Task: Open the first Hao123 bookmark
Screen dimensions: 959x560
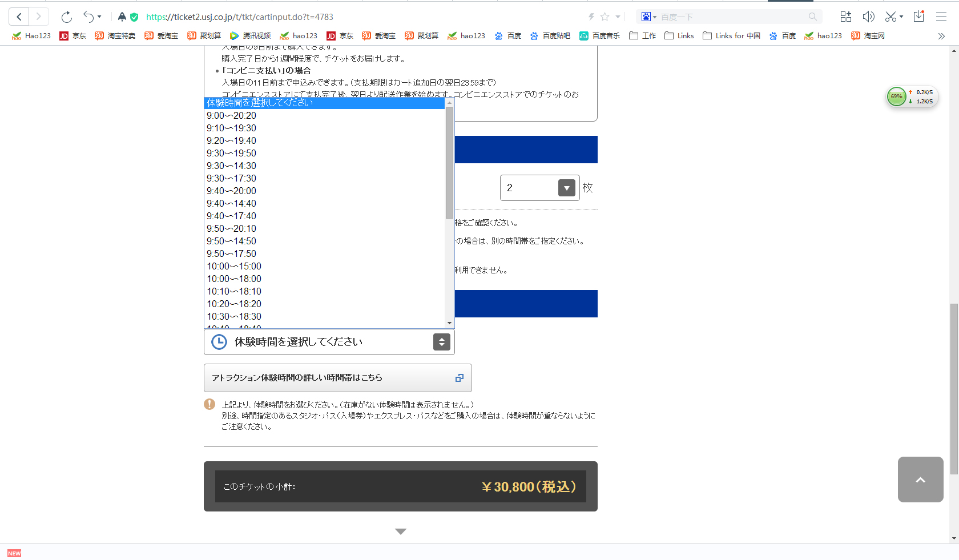Action: pos(31,36)
